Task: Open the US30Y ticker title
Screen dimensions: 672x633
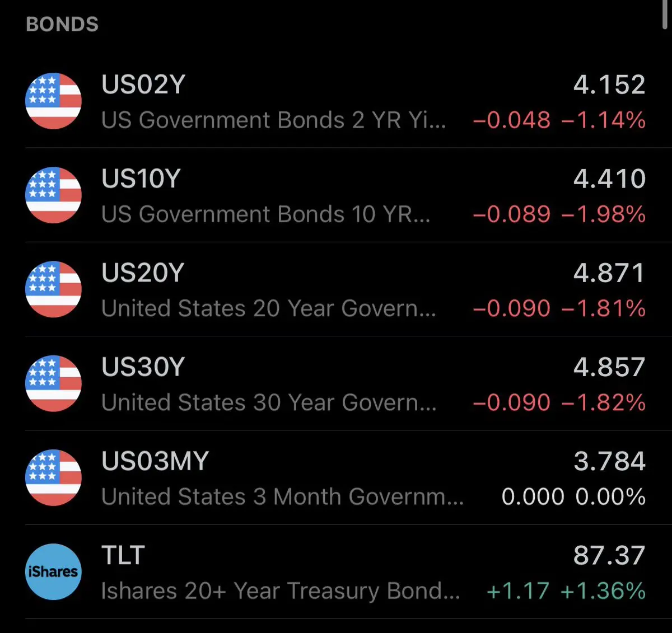Action: click(143, 367)
